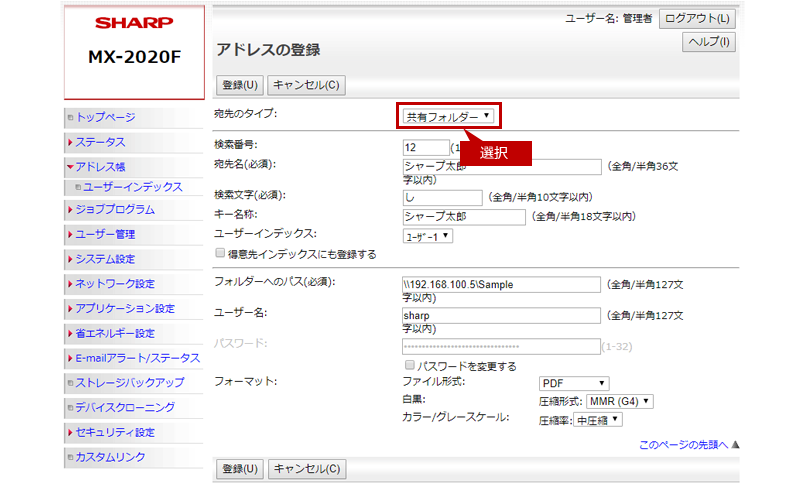Open the ファイル形式 PDF dropdown

coord(573,383)
